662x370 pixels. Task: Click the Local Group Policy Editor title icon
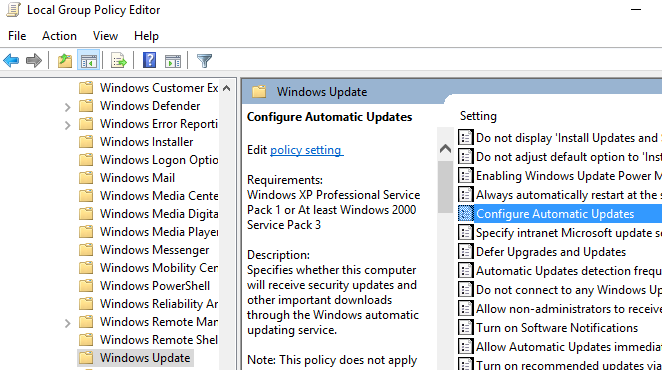pos(13,10)
